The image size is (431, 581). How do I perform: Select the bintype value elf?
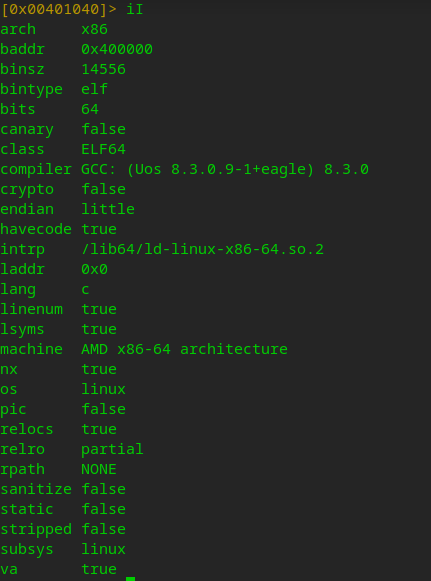(95, 89)
